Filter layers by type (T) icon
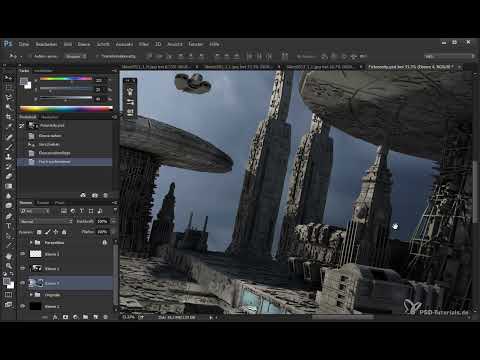 point(82,211)
